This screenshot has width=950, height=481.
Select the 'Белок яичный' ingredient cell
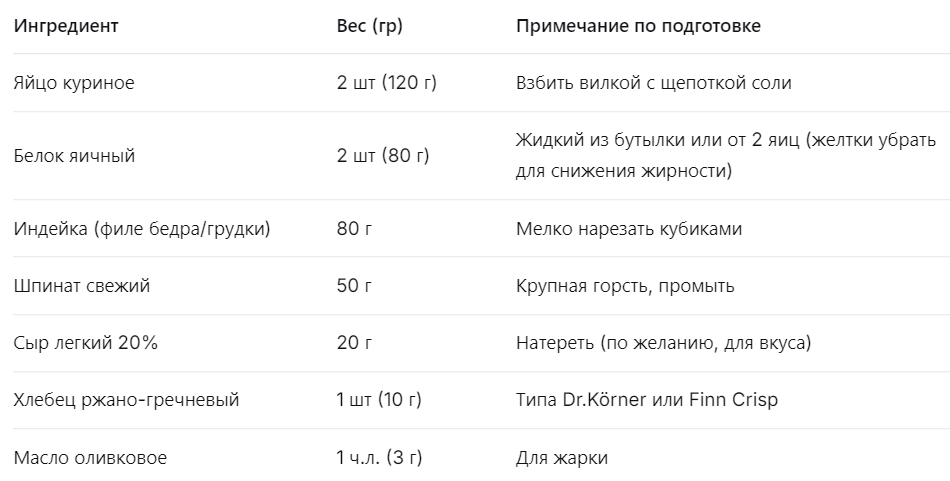pos(74,156)
